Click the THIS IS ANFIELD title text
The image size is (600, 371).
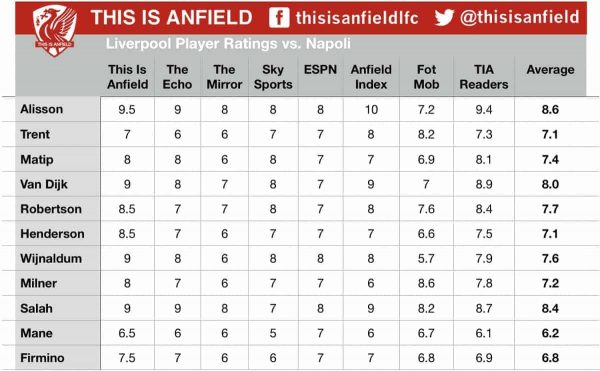tap(172, 18)
